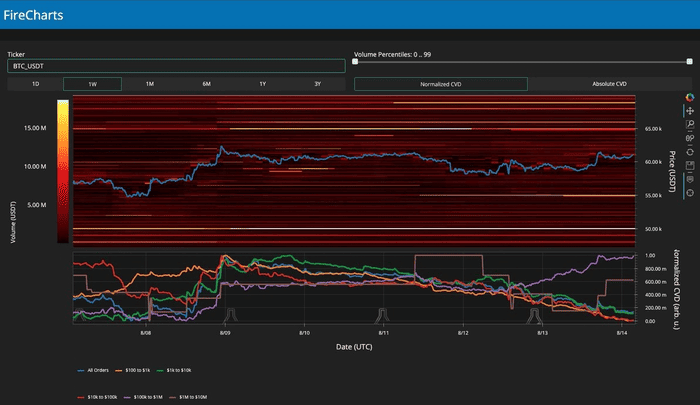This screenshot has width=700, height=405.
Task: Click the 'Volume (USDT)' axis title
Action: click(13, 222)
